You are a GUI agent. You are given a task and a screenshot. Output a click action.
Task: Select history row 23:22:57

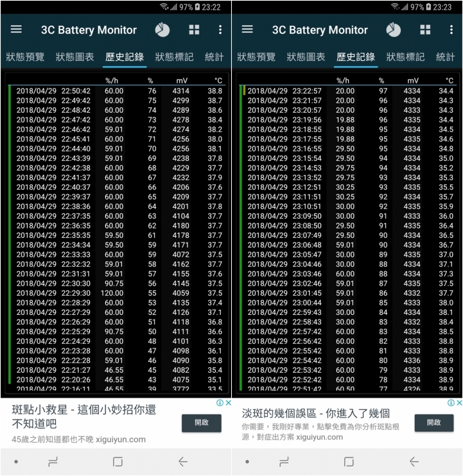point(349,90)
